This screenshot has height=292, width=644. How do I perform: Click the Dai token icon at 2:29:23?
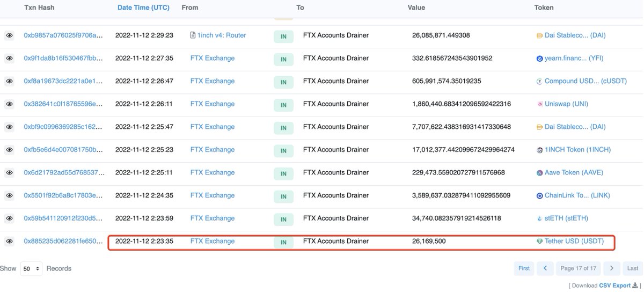tap(540, 35)
